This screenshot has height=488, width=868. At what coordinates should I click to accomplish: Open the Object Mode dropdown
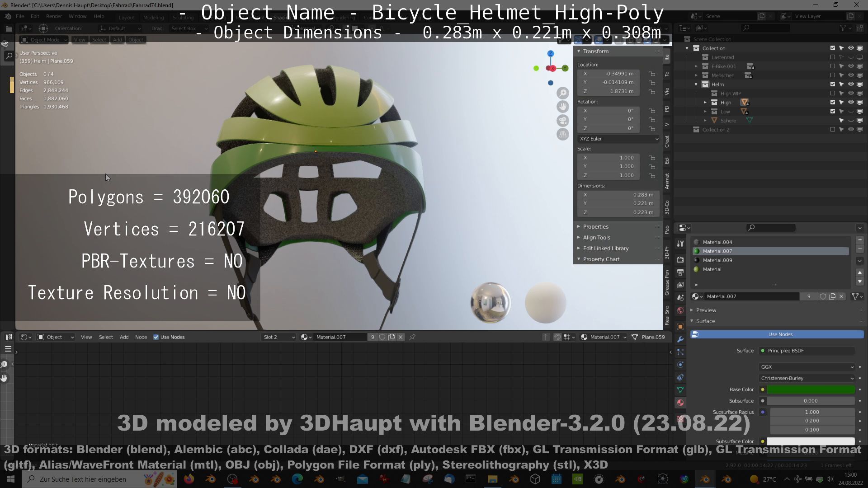point(44,40)
